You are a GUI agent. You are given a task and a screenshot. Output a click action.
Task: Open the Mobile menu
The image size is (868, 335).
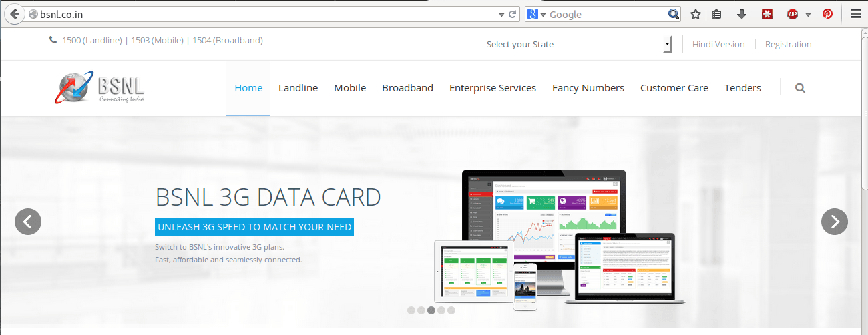350,88
